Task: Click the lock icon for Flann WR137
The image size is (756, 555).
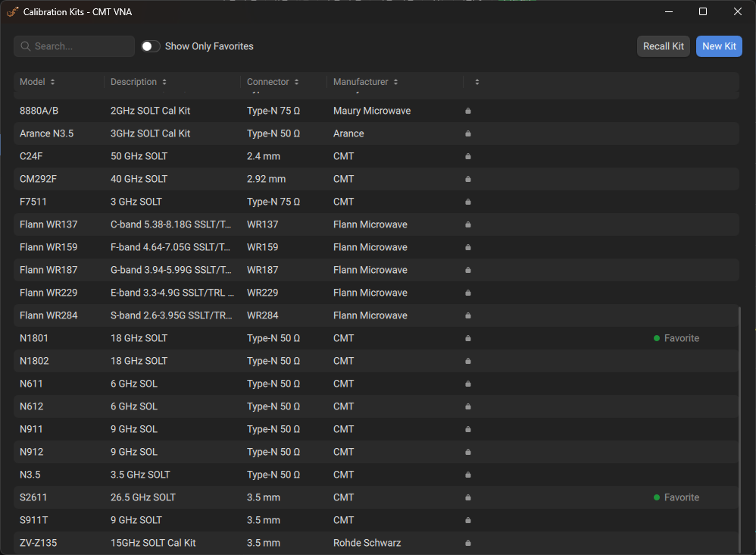Action: (468, 224)
